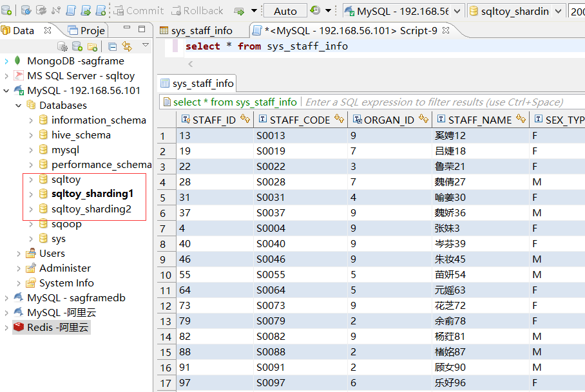
Task: Toggle the Auto commit mode button
Action: tap(285, 10)
